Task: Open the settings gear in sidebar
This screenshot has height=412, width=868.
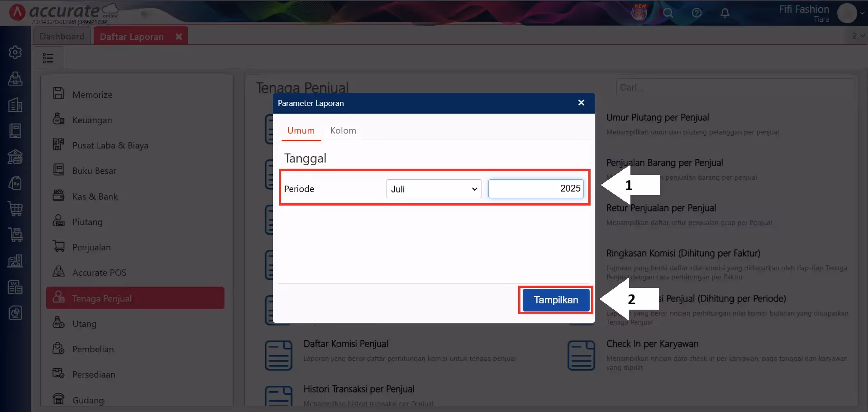Action: [15, 53]
